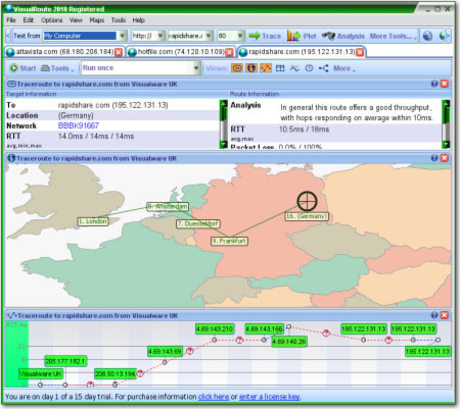Click the 4.69.143.69 hop label
460x409 pixels.
coord(165,351)
